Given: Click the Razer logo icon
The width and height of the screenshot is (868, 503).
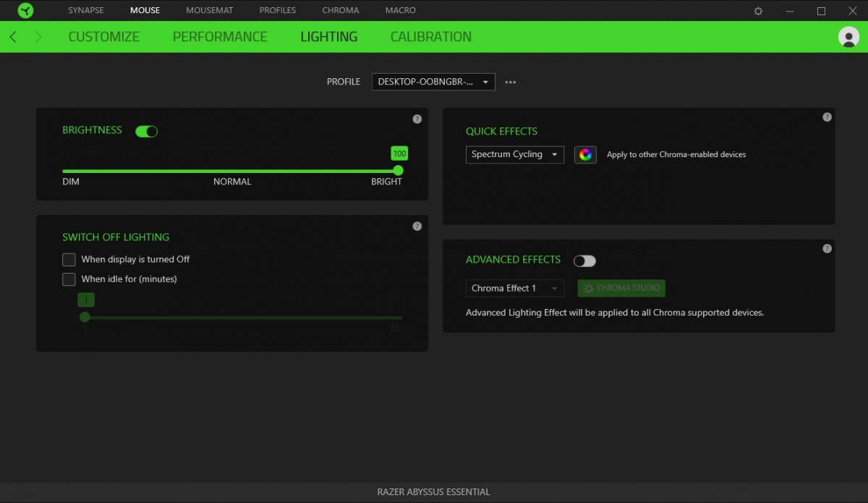Looking at the screenshot, I should (25, 11).
